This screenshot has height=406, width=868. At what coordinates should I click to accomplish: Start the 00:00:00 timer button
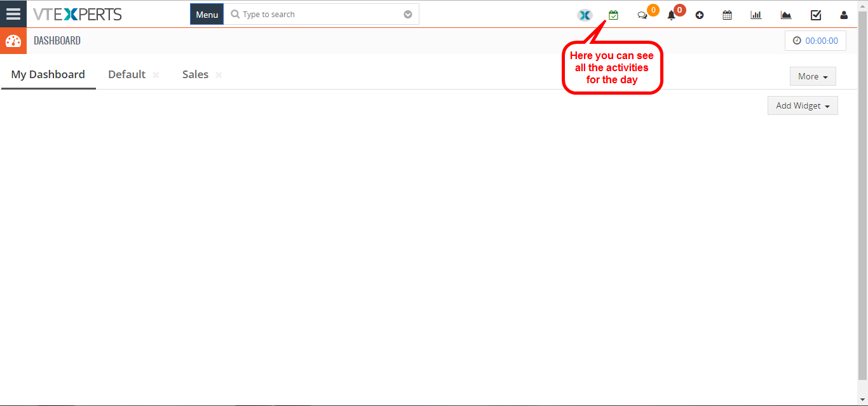(815, 41)
